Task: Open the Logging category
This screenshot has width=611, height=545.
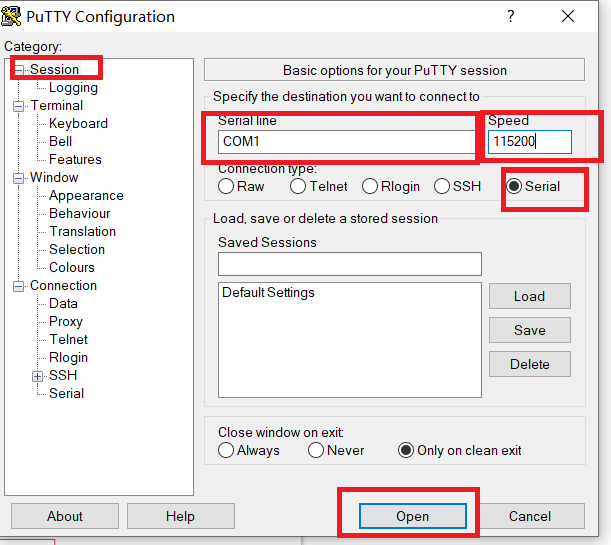Action: click(x=73, y=88)
